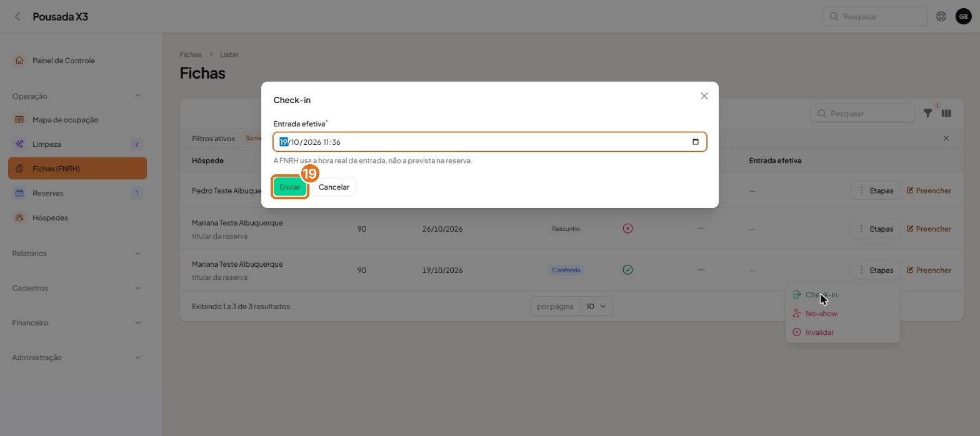This screenshot has height=436, width=980.
Task: Click the global Pesquisar field in header
Action: click(874, 17)
